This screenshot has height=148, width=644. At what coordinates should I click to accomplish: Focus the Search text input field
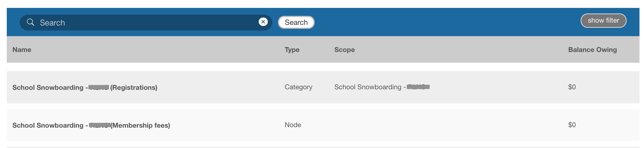coord(147,23)
